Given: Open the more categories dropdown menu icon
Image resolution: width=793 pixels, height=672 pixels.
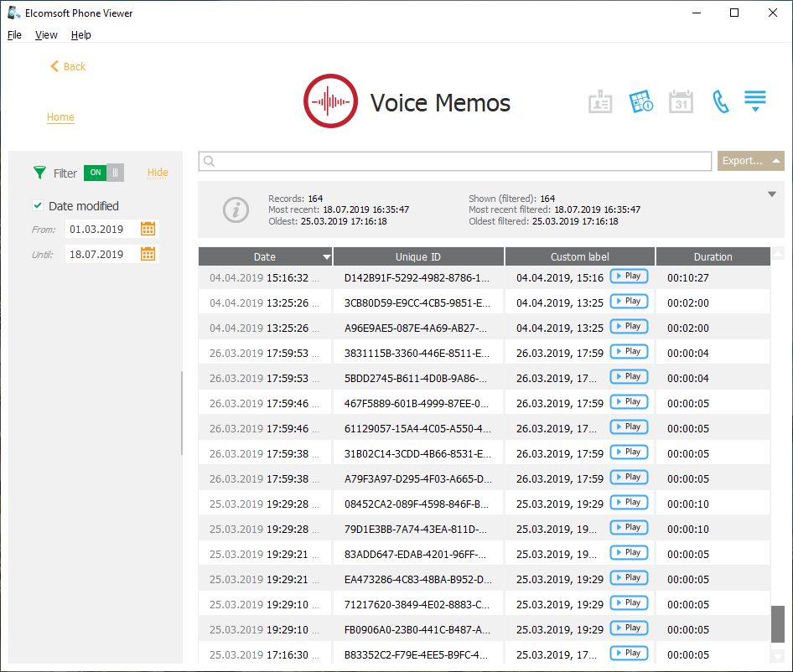Looking at the screenshot, I should click(754, 101).
